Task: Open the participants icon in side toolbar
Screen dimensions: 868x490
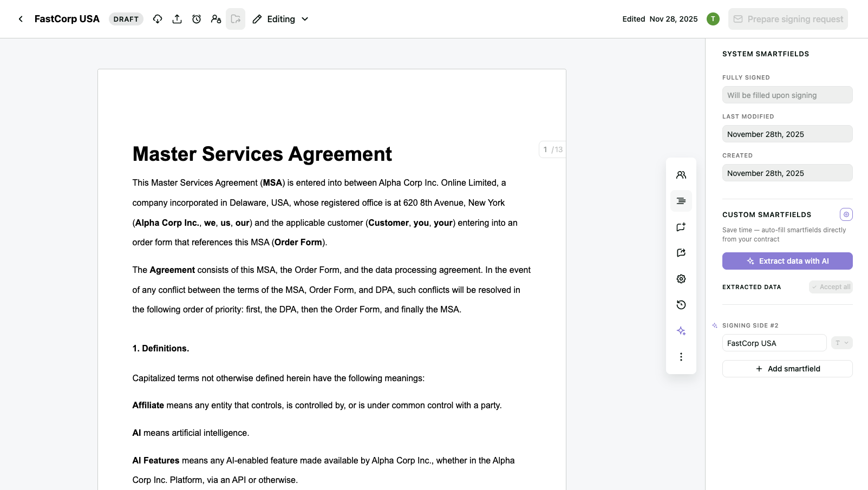Action: point(681,175)
